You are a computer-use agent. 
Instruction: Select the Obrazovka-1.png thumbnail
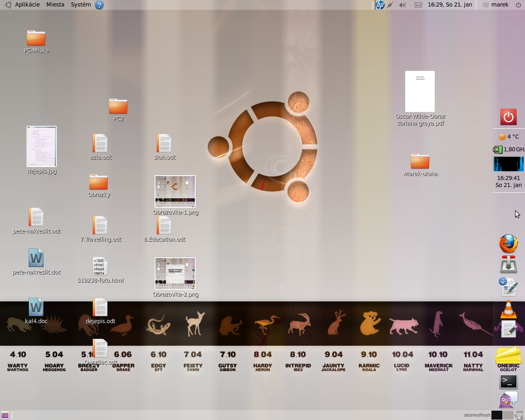pyautogui.click(x=175, y=191)
